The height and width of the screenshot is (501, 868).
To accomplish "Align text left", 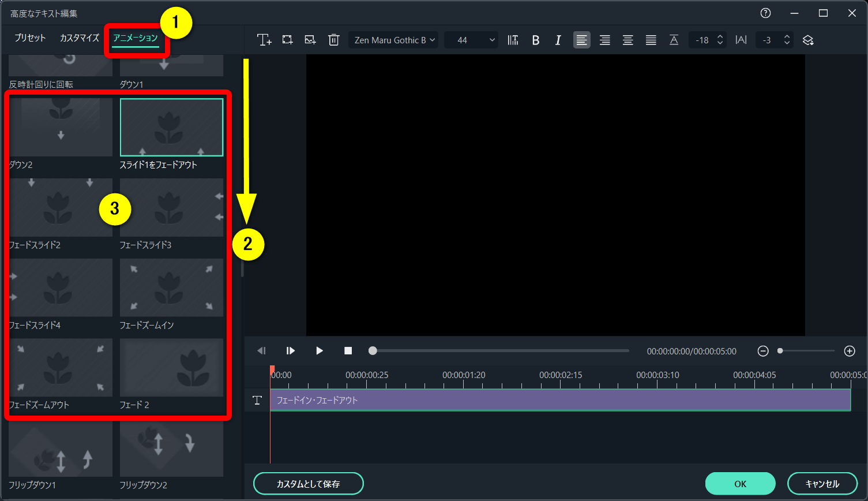I will click(x=581, y=40).
